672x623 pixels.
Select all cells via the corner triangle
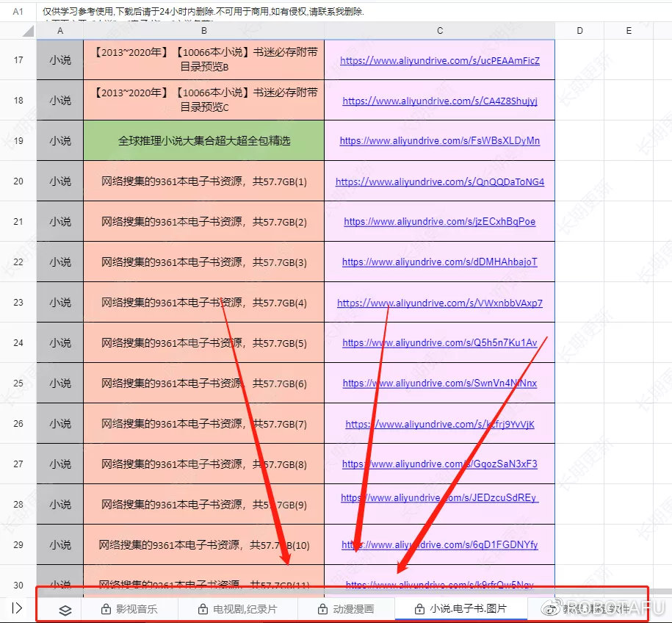tap(29, 31)
